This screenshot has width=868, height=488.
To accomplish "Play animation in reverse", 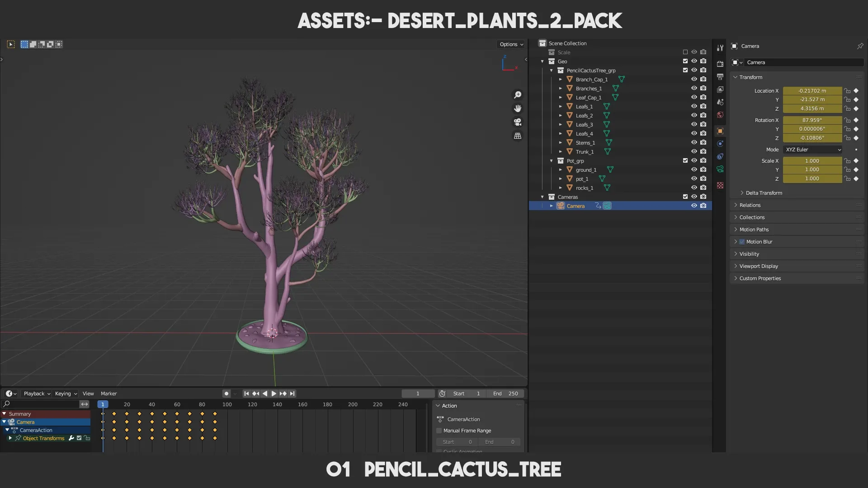I will click(265, 394).
